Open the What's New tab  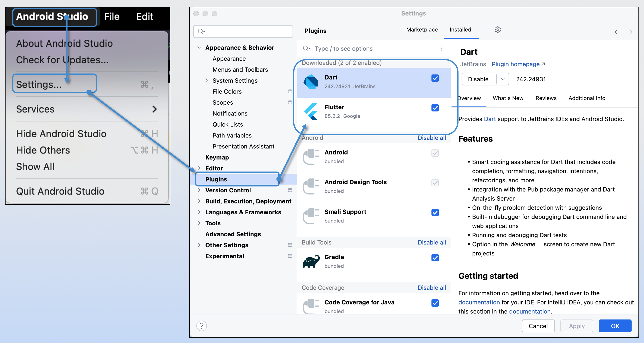[508, 98]
